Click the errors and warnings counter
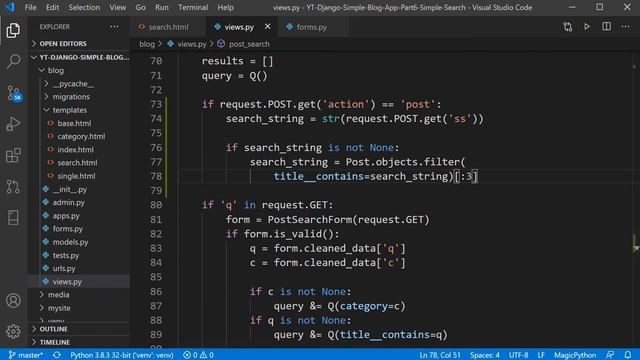The image size is (640, 360). click(198, 355)
